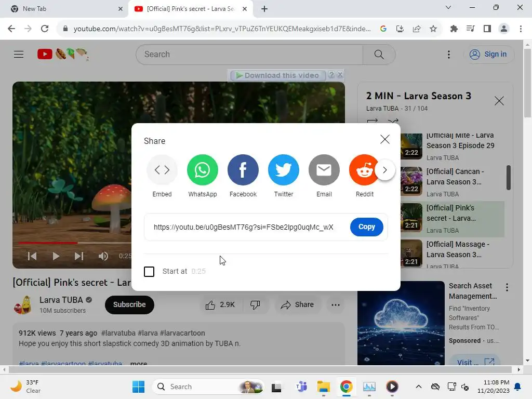Open Larva TUBA channel avatar

(23, 304)
